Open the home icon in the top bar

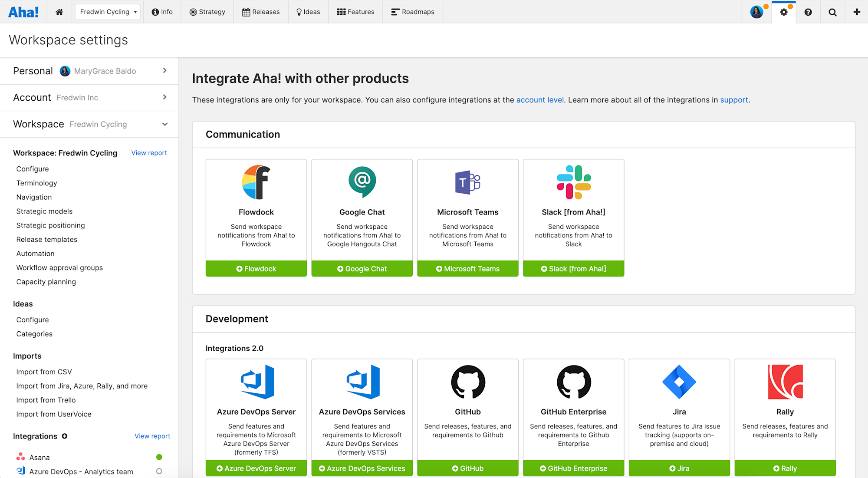(x=59, y=12)
